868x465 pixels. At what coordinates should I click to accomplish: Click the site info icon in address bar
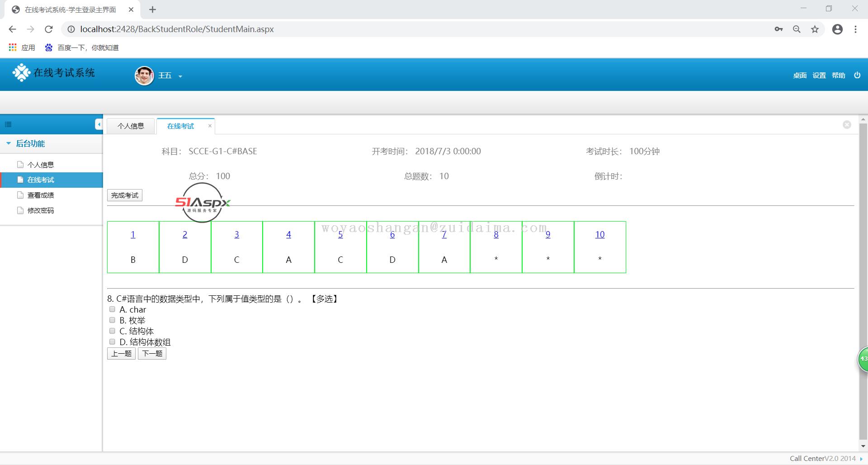point(71,29)
